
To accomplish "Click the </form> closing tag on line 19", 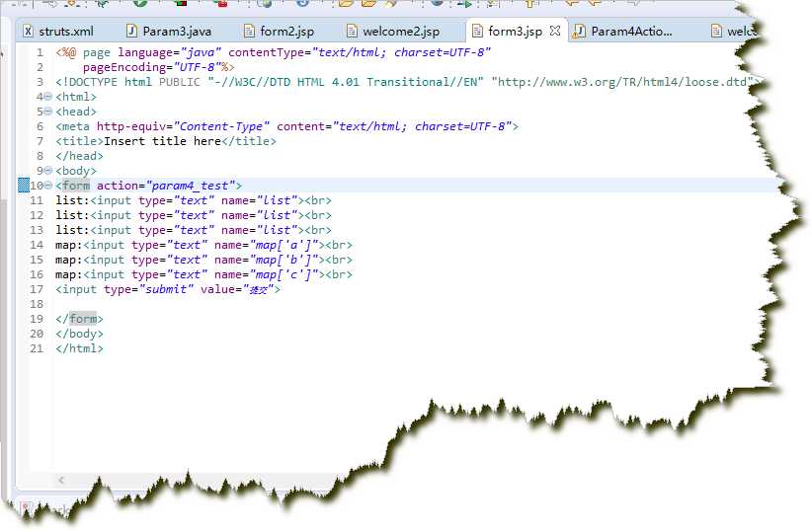I will pyautogui.click(x=79, y=319).
